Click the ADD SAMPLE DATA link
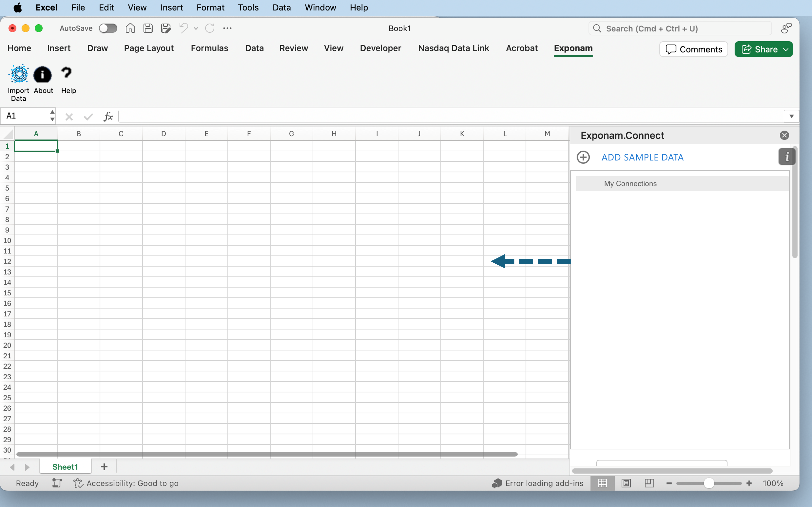 click(642, 157)
